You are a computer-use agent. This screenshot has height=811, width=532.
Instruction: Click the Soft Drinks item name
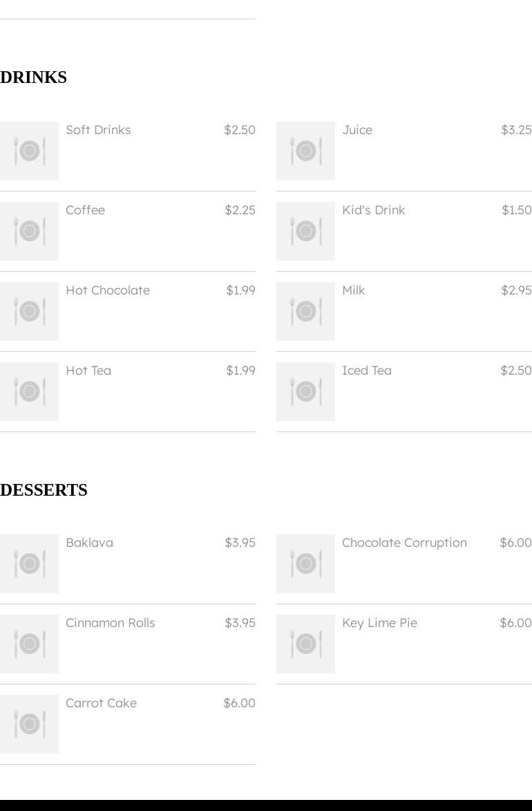click(98, 130)
